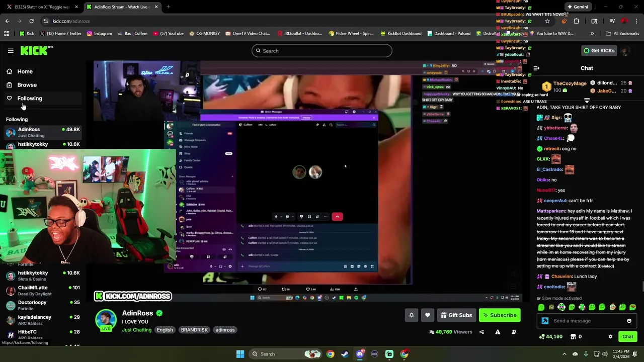Go back in browser history

(7, 21)
